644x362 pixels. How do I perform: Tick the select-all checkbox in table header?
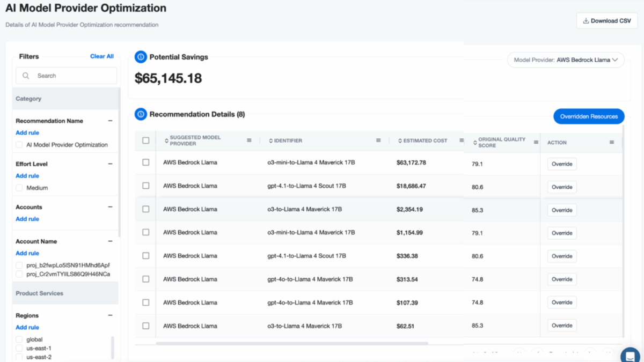coord(146,141)
